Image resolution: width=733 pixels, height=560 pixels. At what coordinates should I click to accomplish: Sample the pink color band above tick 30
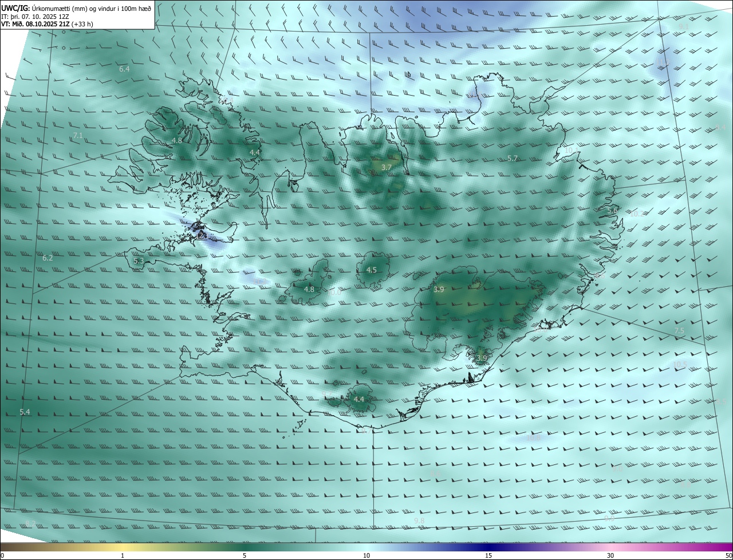tap(610, 547)
